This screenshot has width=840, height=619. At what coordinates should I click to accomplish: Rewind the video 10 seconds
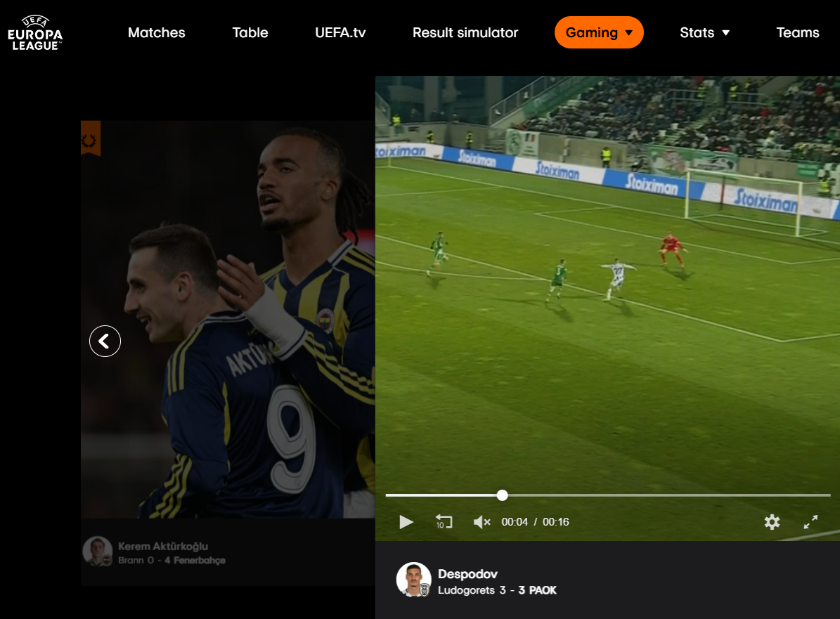point(444,522)
